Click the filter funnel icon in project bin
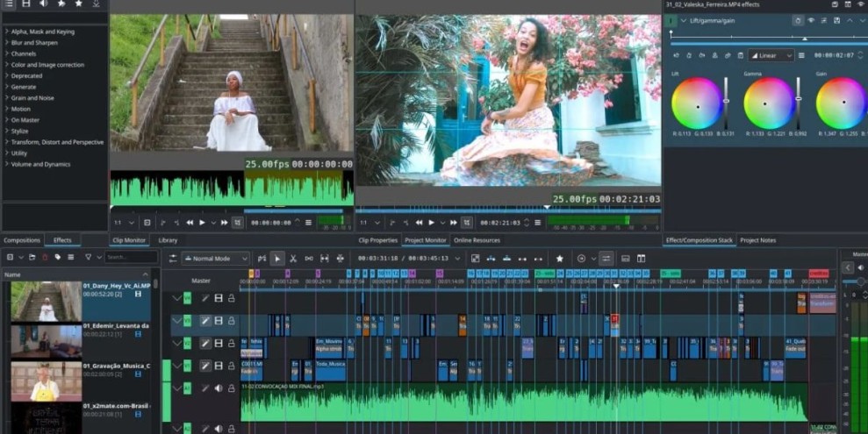The width and height of the screenshot is (868, 434). tap(88, 257)
